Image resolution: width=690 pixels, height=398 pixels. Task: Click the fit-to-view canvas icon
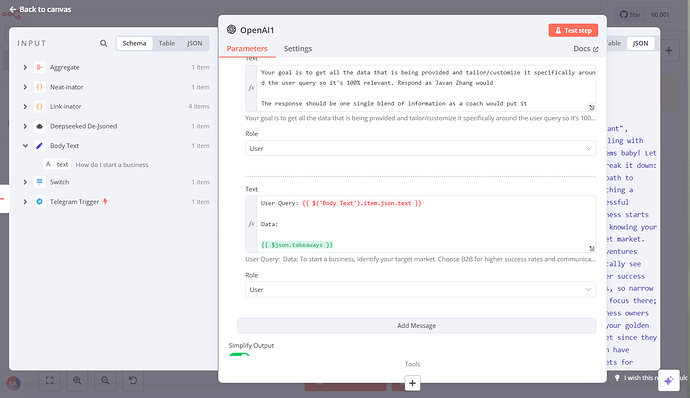[49, 380]
